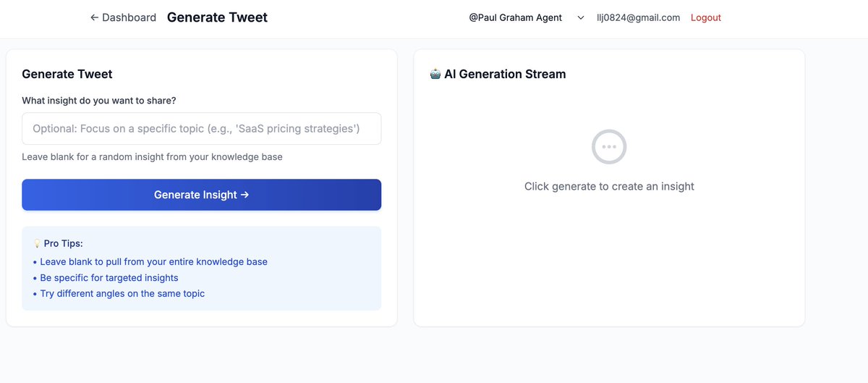Click the back arrow beside Dashboard
This screenshot has height=383, width=868.
94,17
